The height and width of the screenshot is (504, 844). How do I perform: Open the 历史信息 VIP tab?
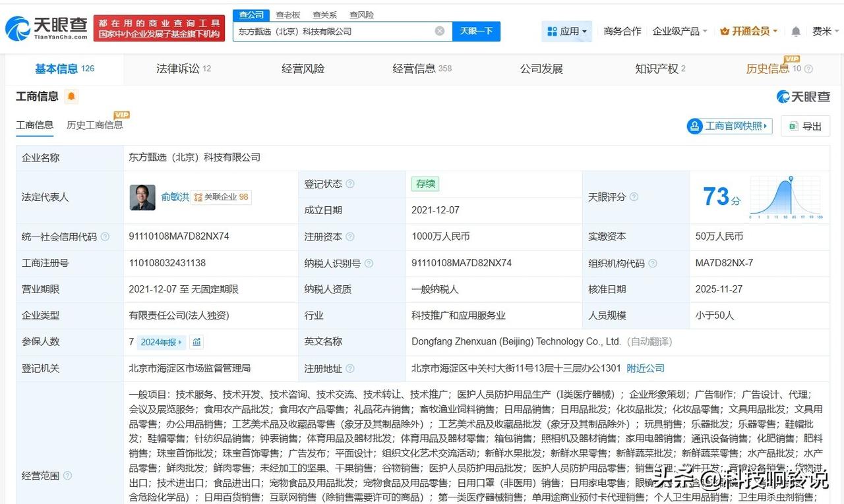[x=773, y=68]
